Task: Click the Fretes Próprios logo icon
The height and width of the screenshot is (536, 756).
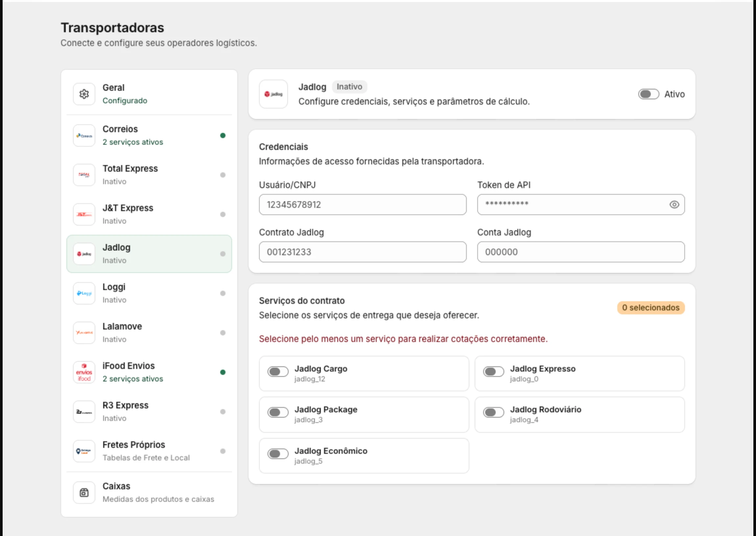Action: [x=84, y=451]
